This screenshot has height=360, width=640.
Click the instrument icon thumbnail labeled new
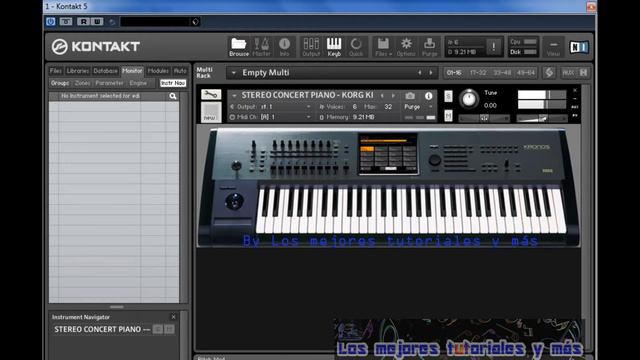click(x=211, y=112)
